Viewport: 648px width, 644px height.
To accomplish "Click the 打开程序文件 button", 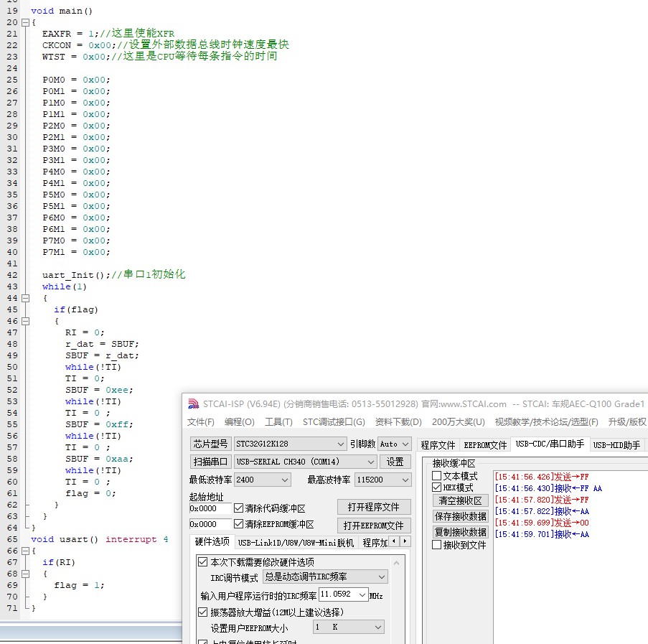I will [374, 507].
